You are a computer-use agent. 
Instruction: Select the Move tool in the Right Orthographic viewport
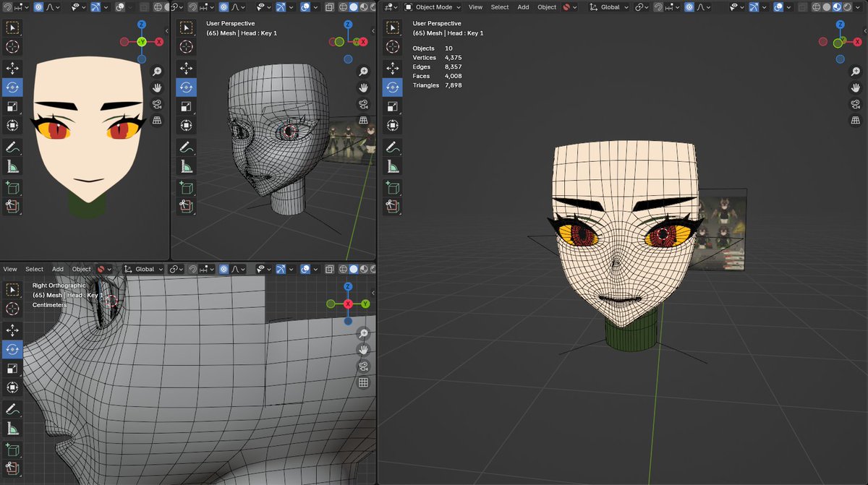pos(12,330)
